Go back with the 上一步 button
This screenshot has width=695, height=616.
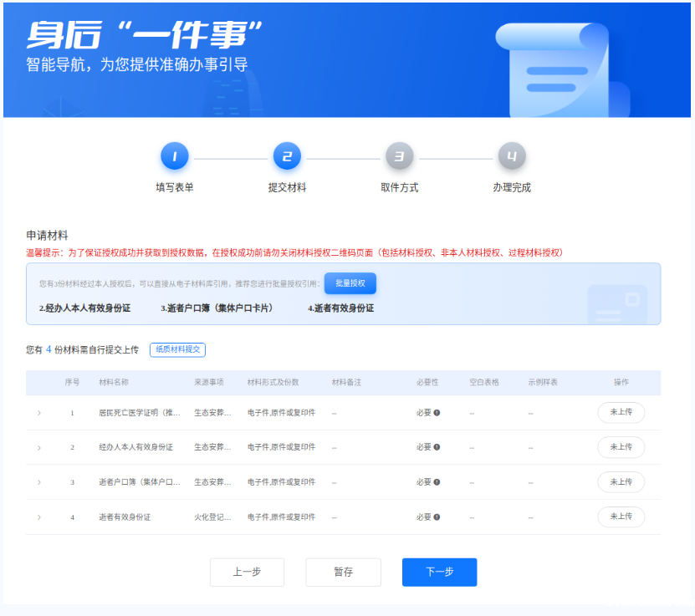[247, 572]
